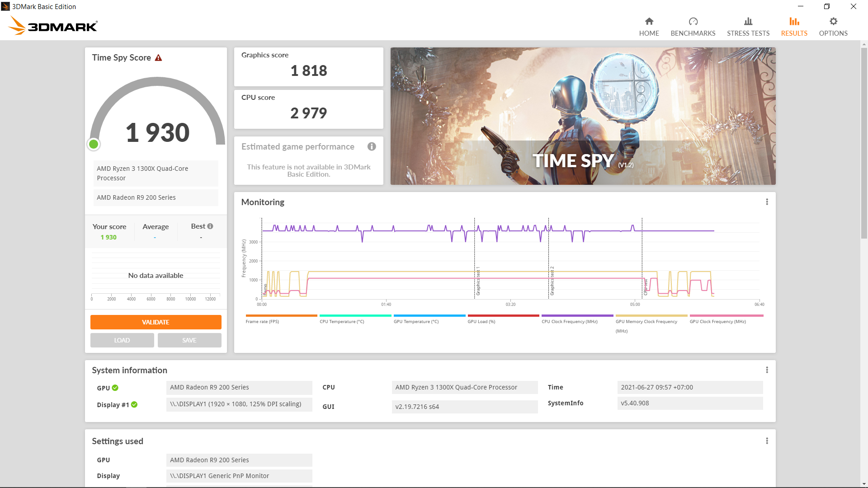Viewport: 868px width, 488px height.
Task: Toggle the GPU Clock Frequency legend
Action: pos(726,319)
